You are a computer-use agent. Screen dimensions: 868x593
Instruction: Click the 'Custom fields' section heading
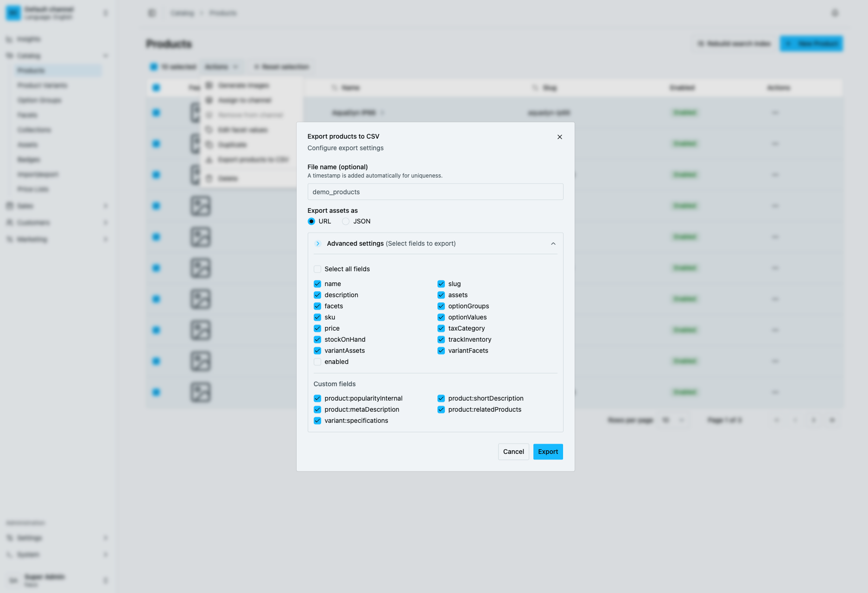[335, 384]
